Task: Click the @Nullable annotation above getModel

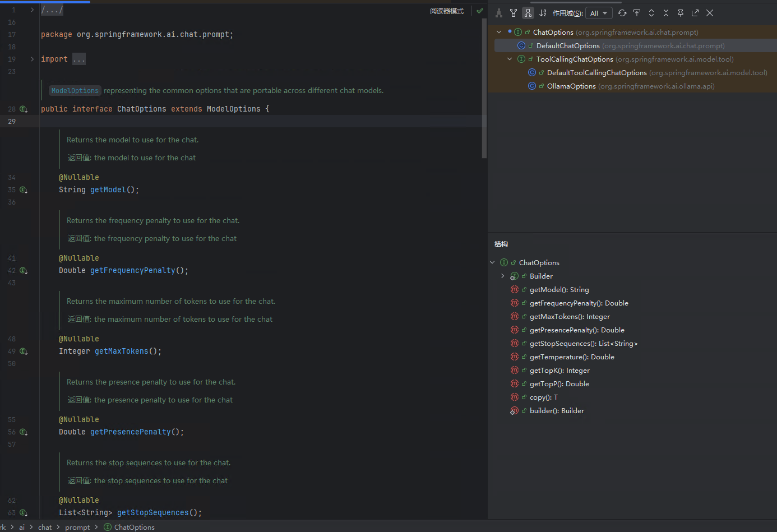Action: point(79,177)
